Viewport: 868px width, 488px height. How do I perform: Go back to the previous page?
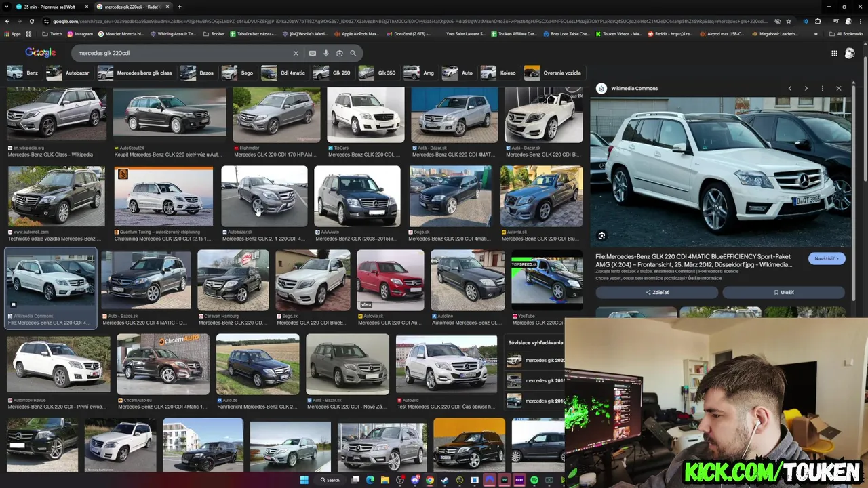tap(7, 21)
